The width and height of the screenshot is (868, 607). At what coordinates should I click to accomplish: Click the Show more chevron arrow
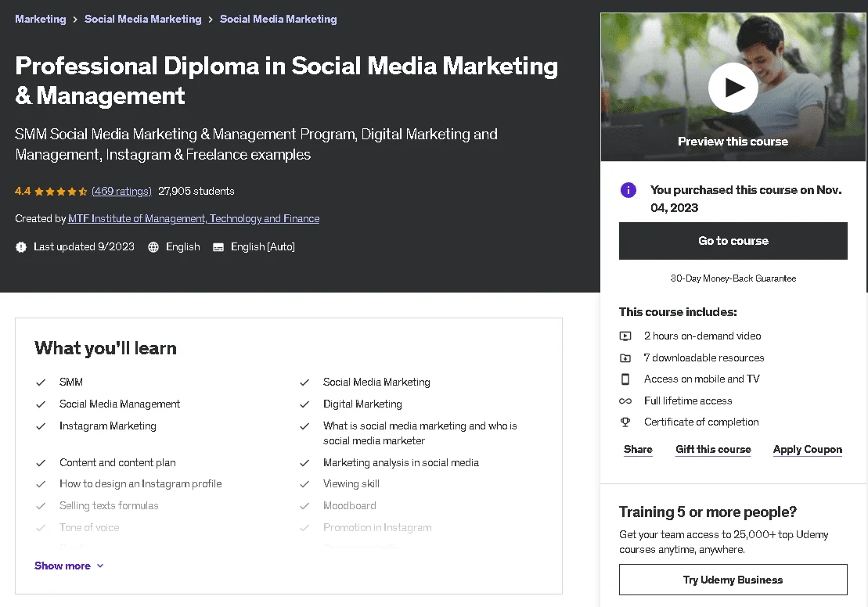click(x=100, y=566)
